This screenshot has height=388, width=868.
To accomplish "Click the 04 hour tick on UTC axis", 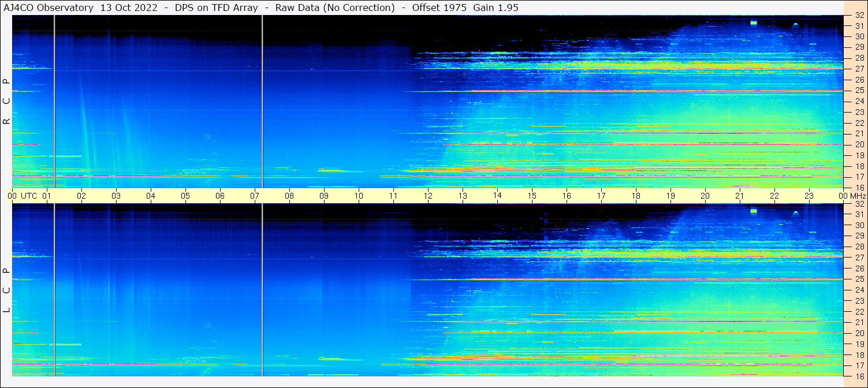I will [x=151, y=196].
